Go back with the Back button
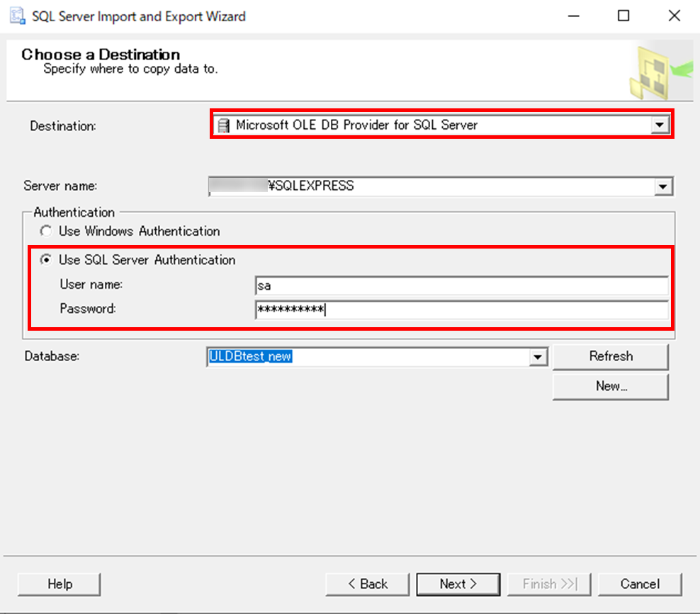700x614 pixels. (368, 584)
